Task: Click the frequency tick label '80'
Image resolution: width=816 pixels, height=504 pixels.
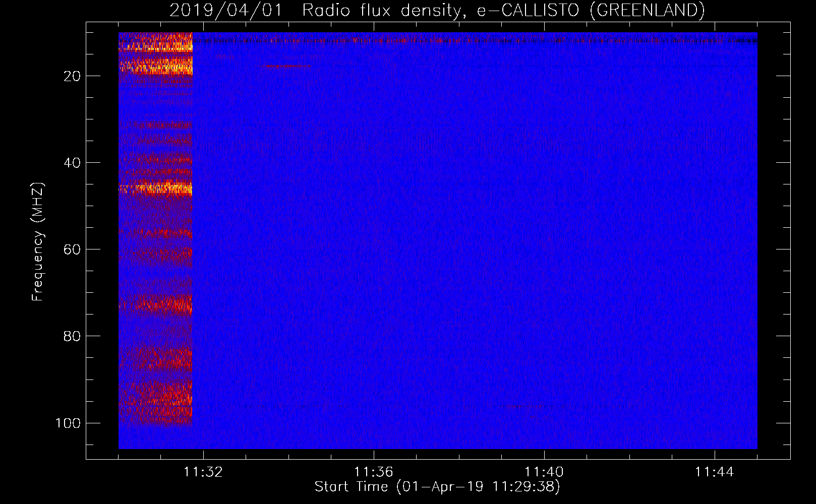Action: pos(72,336)
